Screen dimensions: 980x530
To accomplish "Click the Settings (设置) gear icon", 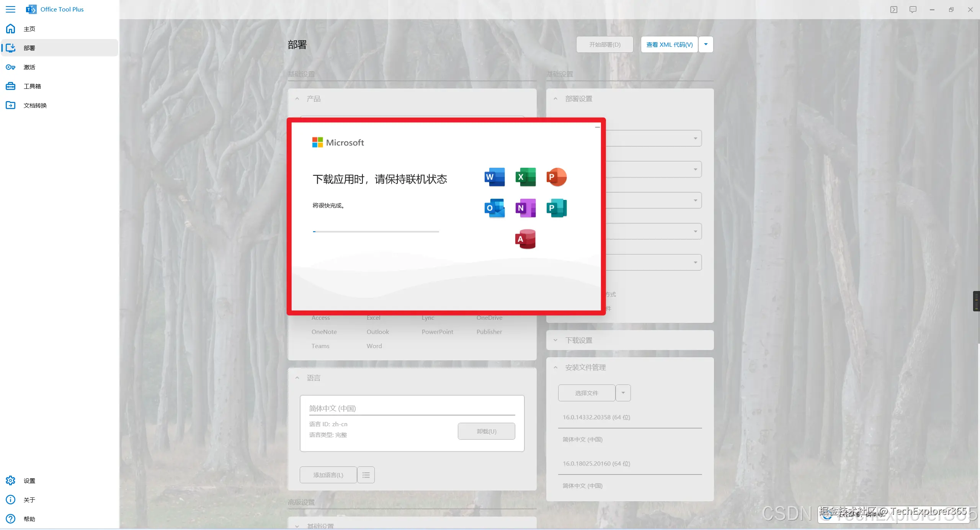I will pos(11,481).
